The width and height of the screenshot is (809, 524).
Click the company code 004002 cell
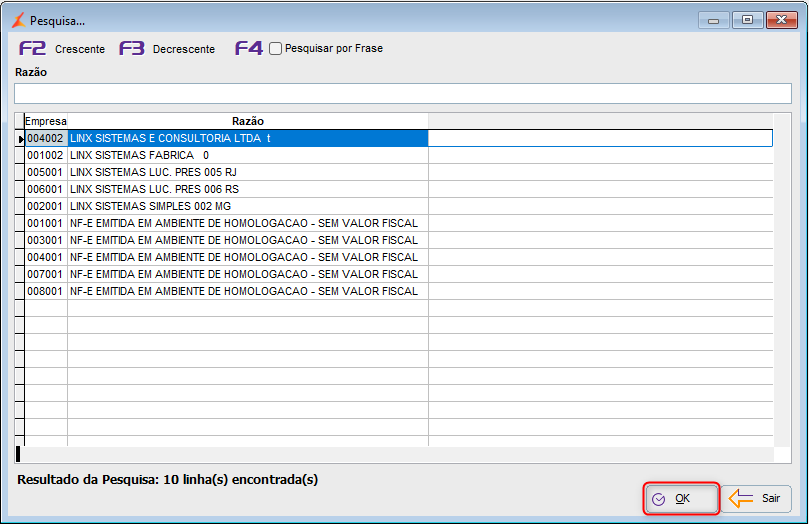point(46,138)
